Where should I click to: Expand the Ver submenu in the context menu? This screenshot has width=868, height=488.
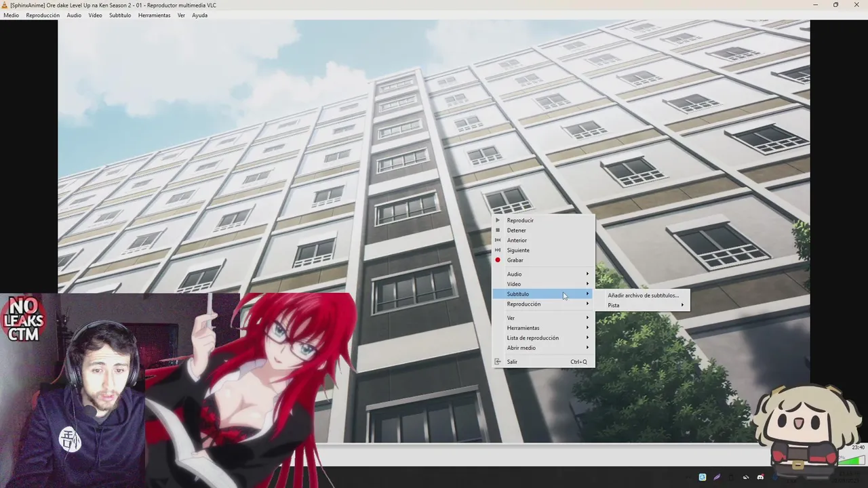coord(543,318)
